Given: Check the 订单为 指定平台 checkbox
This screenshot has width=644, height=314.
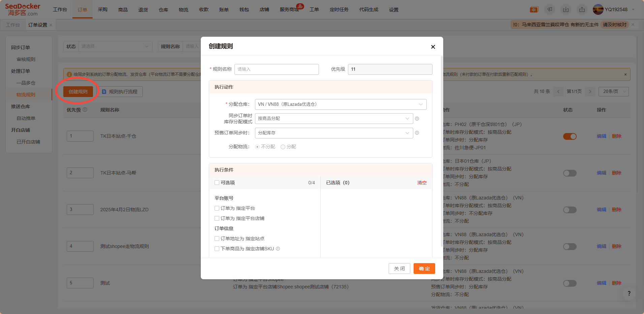Looking at the screenshot, I should coord(217,209).
